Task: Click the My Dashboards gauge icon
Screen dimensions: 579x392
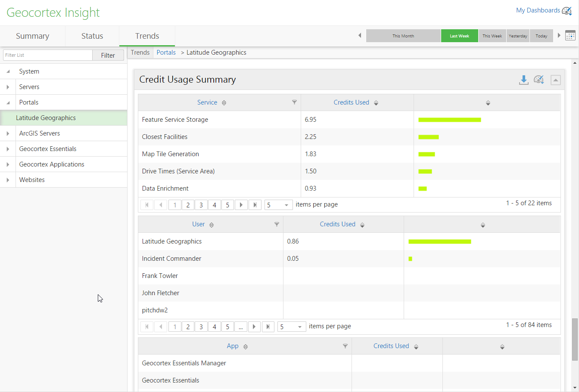Action: 567,11
